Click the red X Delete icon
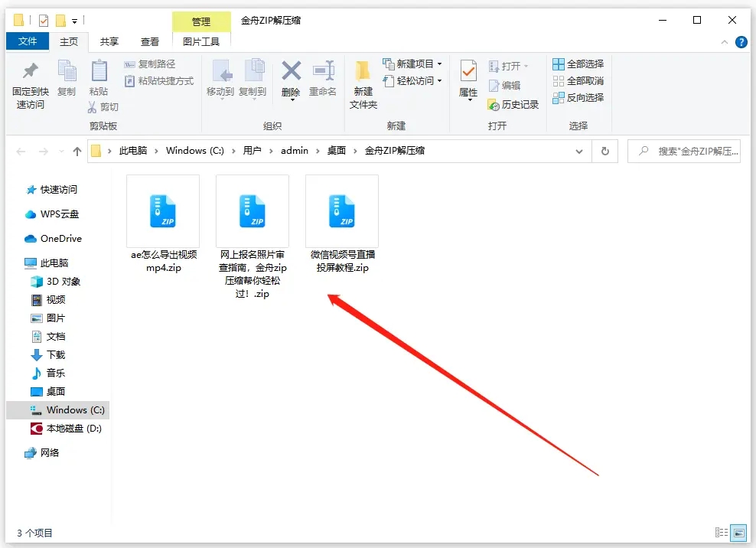The height and width of the screenshot is (548, 756). click(x=292, y=71)
